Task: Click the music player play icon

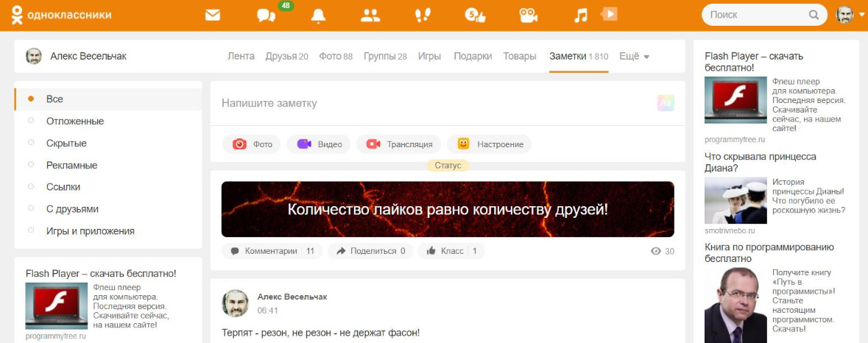Action: coord(609,14)
